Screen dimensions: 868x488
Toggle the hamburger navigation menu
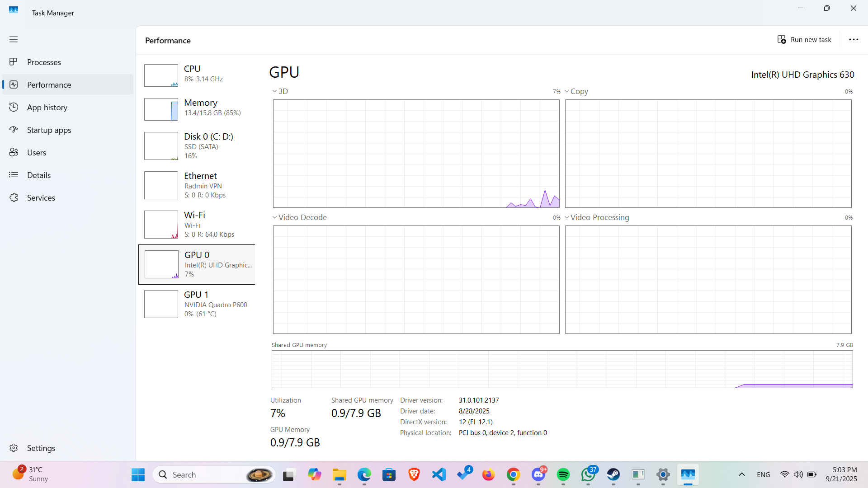click(x=14, y=39)
